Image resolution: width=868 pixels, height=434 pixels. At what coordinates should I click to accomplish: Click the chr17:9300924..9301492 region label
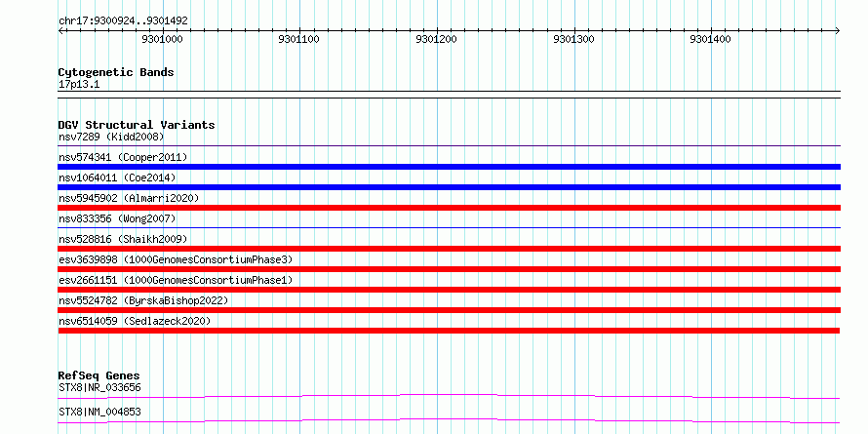point(123,21)
